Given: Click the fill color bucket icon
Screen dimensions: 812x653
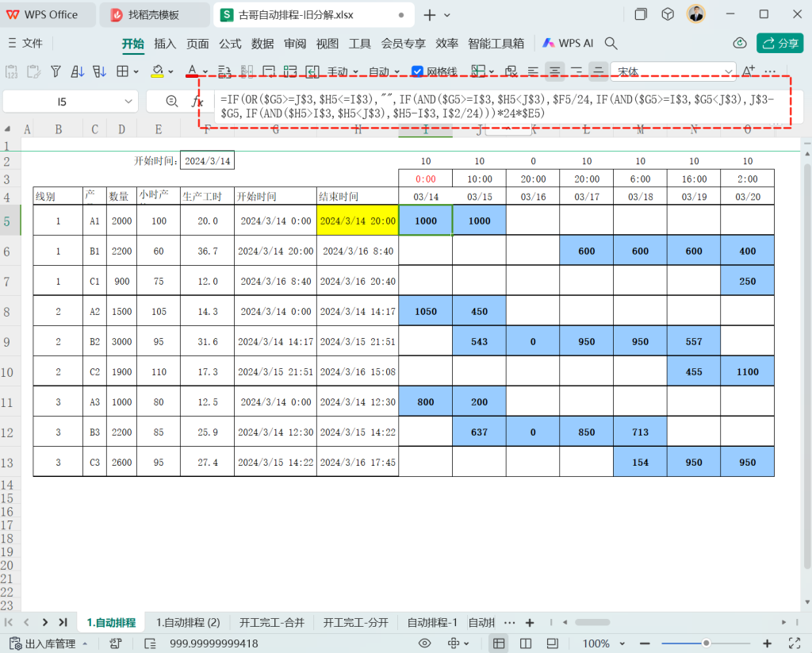Looking at the screenshot, I should 158,71.
